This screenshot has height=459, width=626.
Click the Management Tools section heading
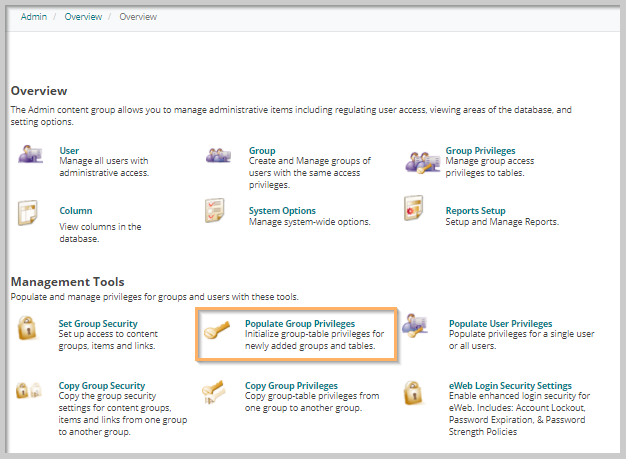click(67, 282)
